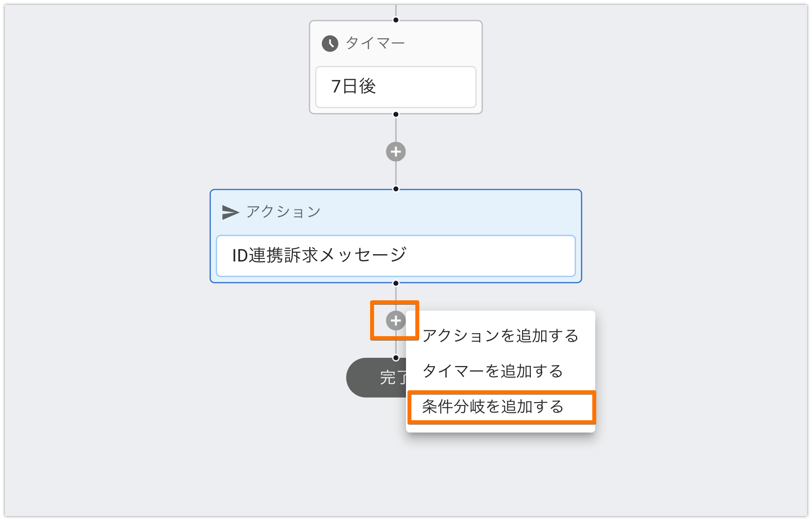Choose the highlighted 条件分岐を追加する option

pyautogui.click(x=493, y=407)
